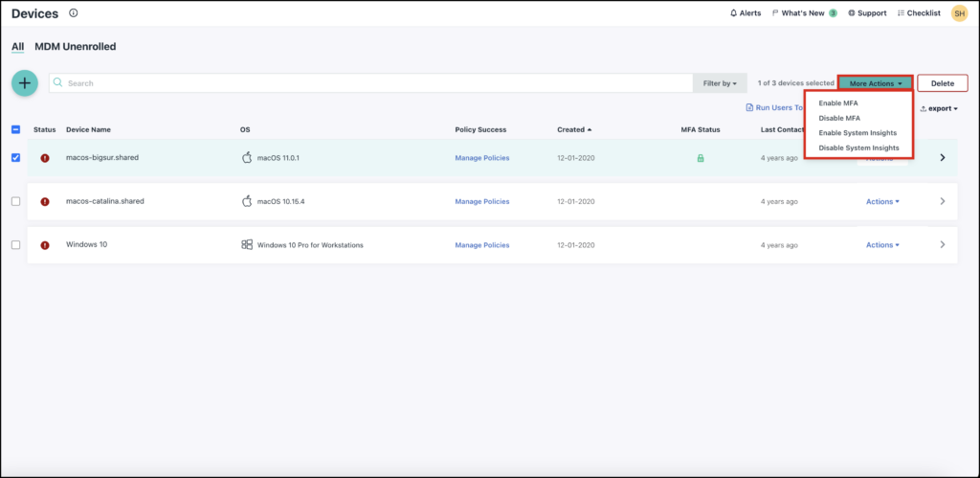The width and height of the screenshot is (980, 478).
Task: Open Manage Policies for macos-catalina.shared
Action: pos(482,201)
